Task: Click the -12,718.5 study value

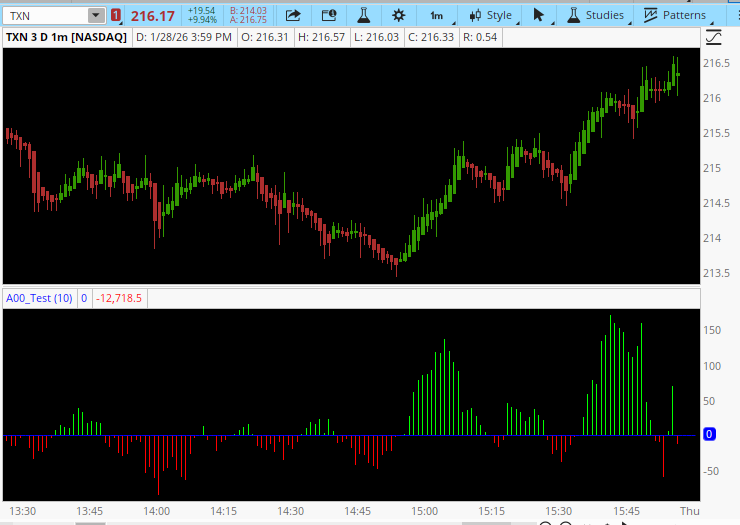Action: click(119, 298)
